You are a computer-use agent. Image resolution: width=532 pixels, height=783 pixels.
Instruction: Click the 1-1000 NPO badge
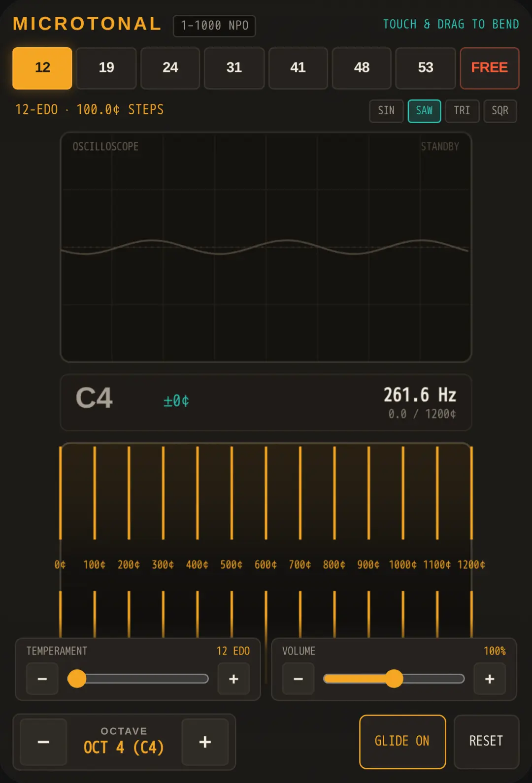click(x=214, y=26)
